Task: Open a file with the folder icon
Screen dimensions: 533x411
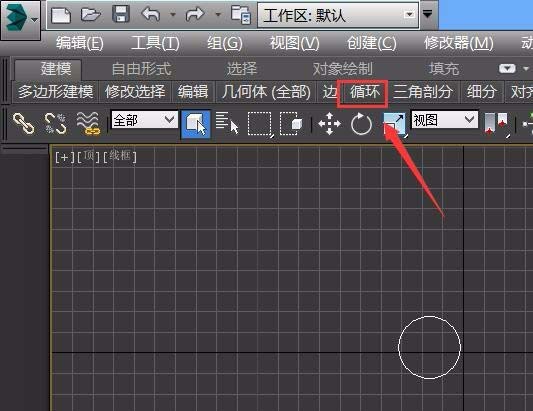Action: (x=91, y=15)
